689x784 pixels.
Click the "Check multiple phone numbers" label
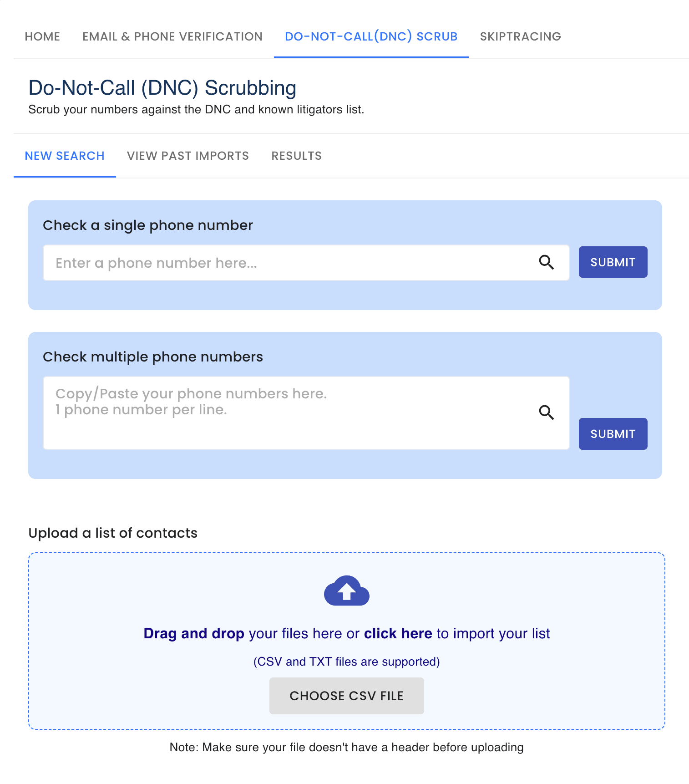153,357
